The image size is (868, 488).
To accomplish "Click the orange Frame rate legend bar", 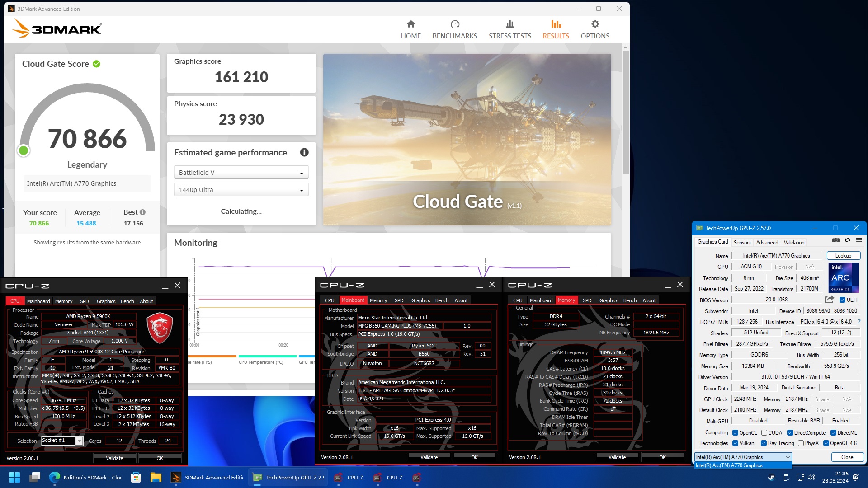I will click(x=212, y=356).
